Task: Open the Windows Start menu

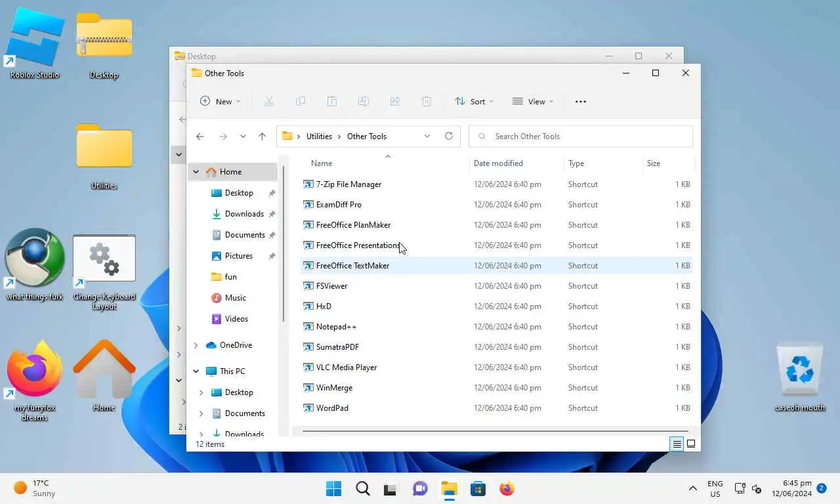Action: (333, 488)
